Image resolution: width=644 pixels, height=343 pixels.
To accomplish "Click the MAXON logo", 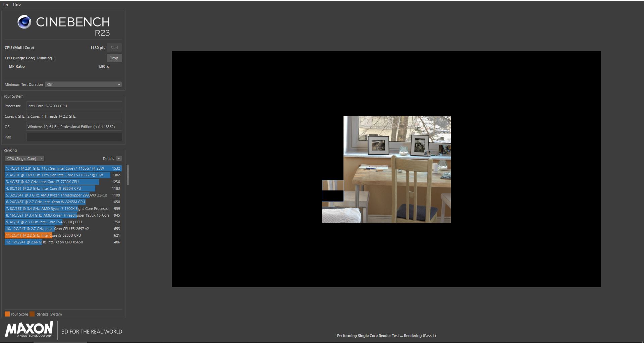I will [29, 329].
